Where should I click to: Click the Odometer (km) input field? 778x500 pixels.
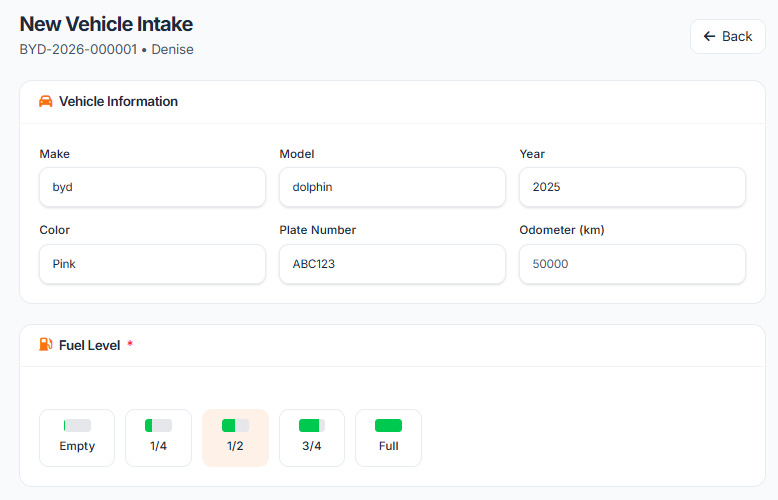(632, 264)
